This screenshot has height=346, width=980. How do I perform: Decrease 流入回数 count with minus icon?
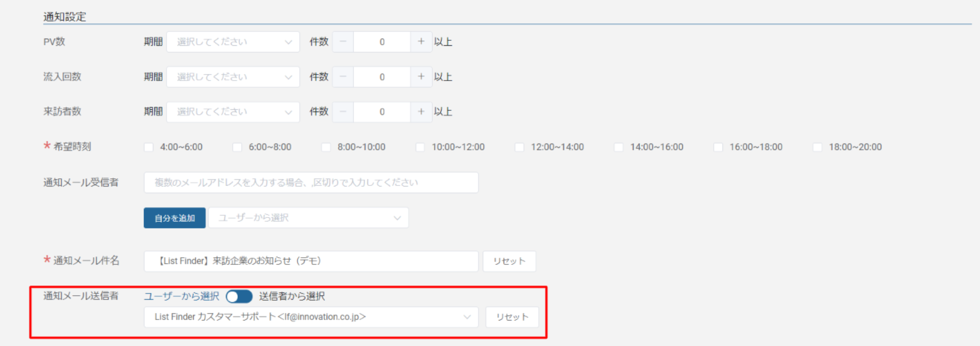click(343, 77)
